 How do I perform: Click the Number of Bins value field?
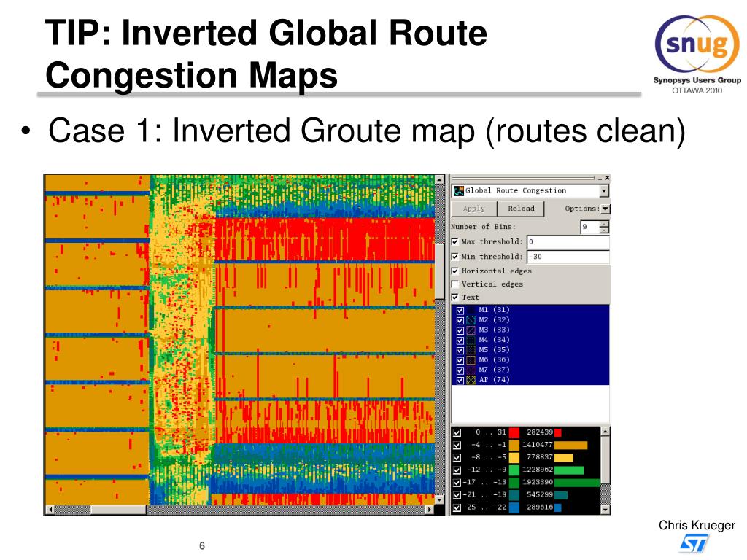(589, 227)
